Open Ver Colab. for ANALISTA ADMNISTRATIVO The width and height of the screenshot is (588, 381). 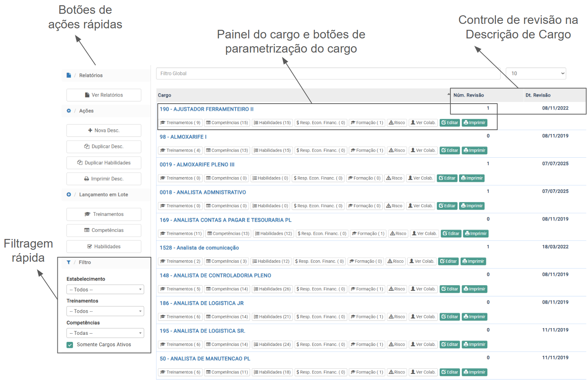(x=420, y=206)
